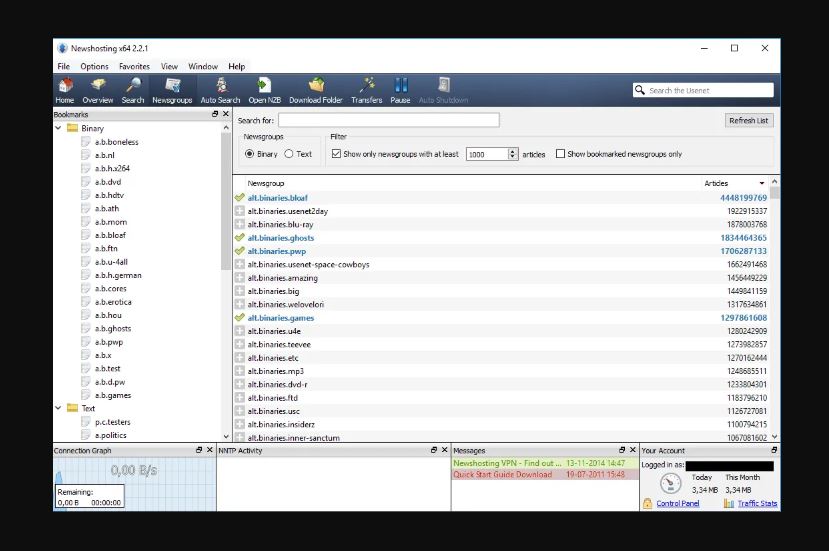Open the Search magnifier tool
The height and width of the screenshot is (551, 829).
tap(133, 90)
